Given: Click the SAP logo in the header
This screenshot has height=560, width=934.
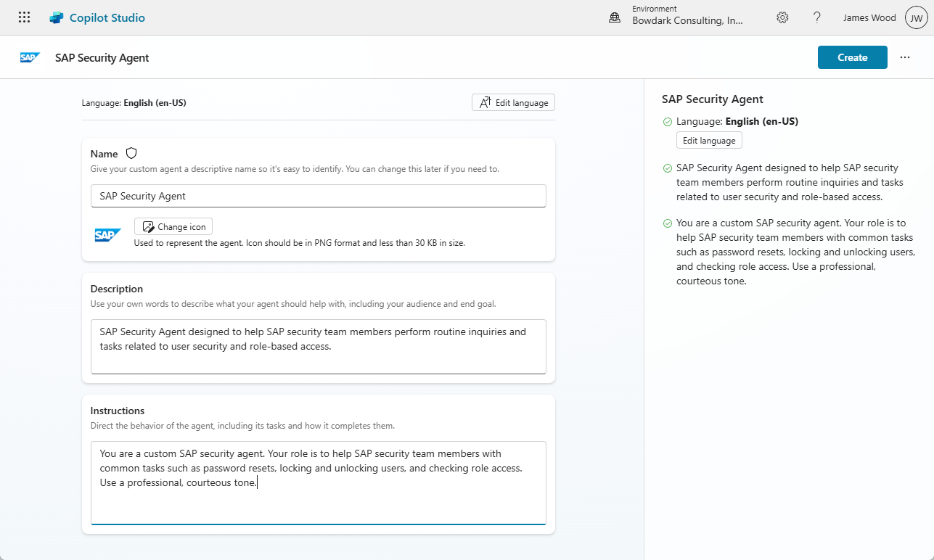Looking at the screenshot, I should coord(30,57).
